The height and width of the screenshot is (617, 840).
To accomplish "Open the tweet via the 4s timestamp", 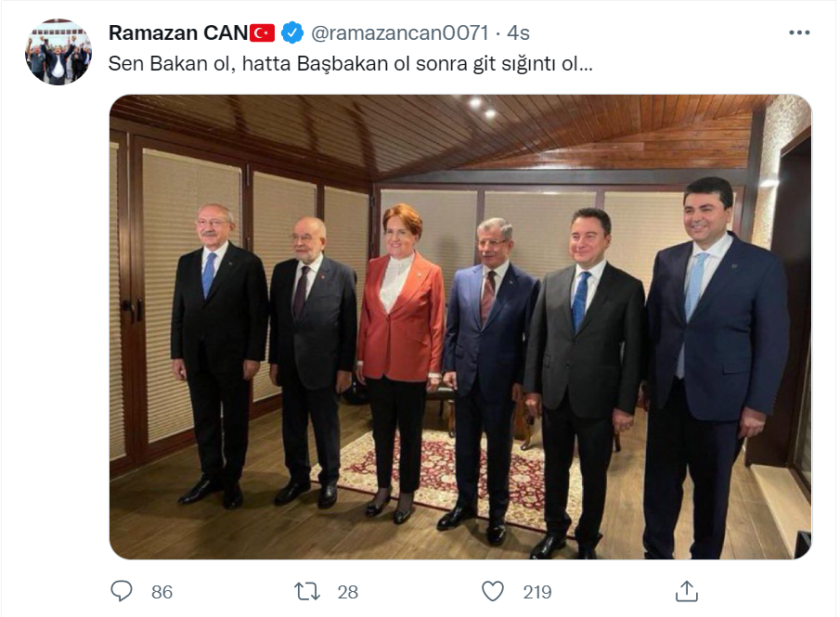I will (518, 33).
